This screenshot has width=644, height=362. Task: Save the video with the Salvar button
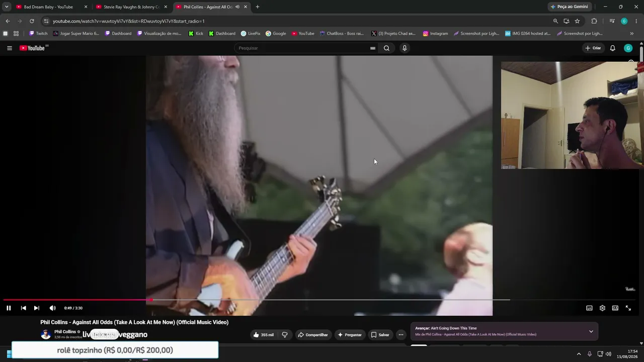[380, 335]
